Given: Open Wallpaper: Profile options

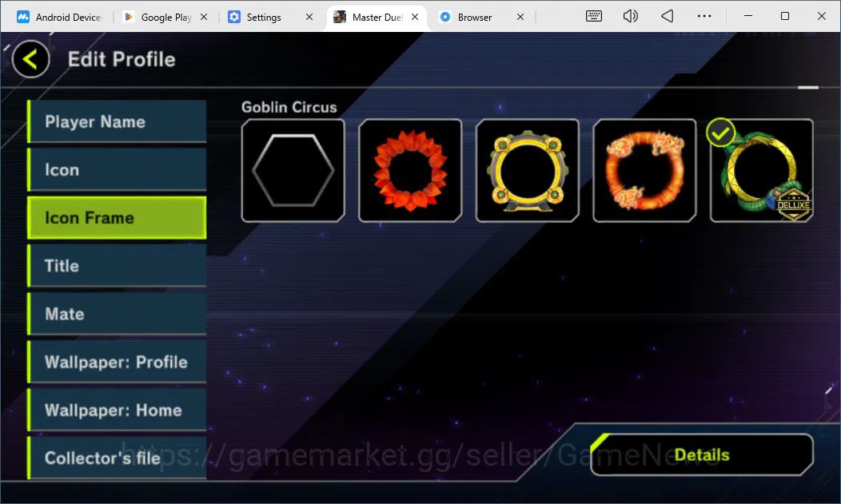Looking at the screenshot, I should (x=117, y=362).
